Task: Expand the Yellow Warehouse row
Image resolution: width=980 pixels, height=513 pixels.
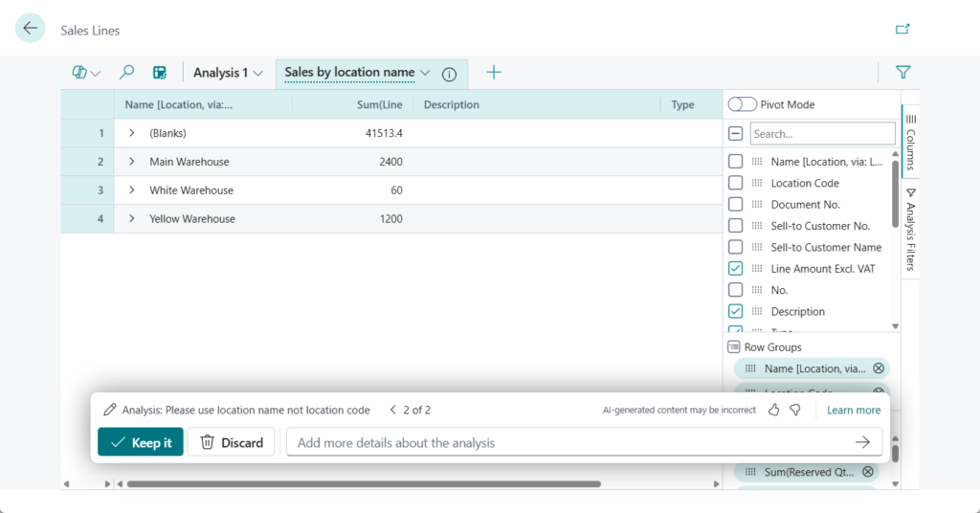Action: click(x=132, y=219)
